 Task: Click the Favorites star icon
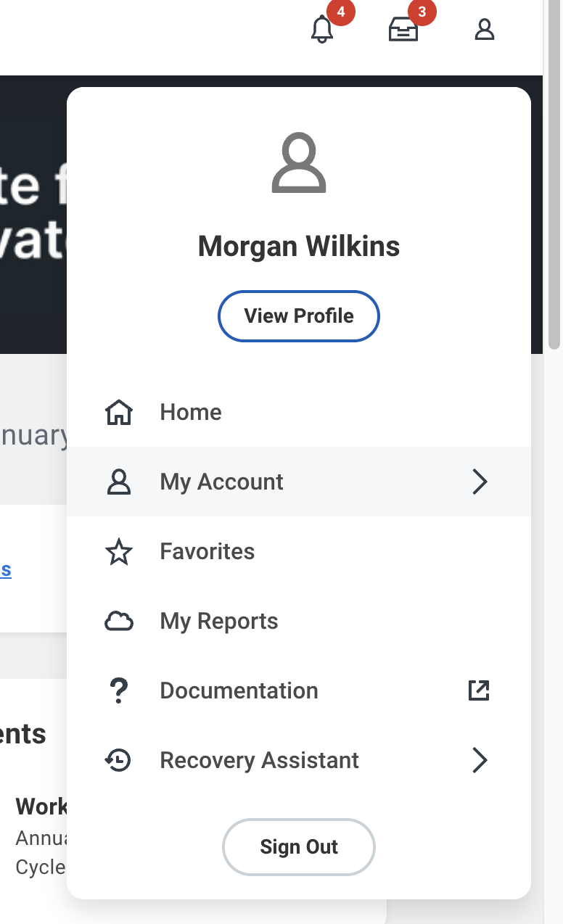tap(119, 552)
